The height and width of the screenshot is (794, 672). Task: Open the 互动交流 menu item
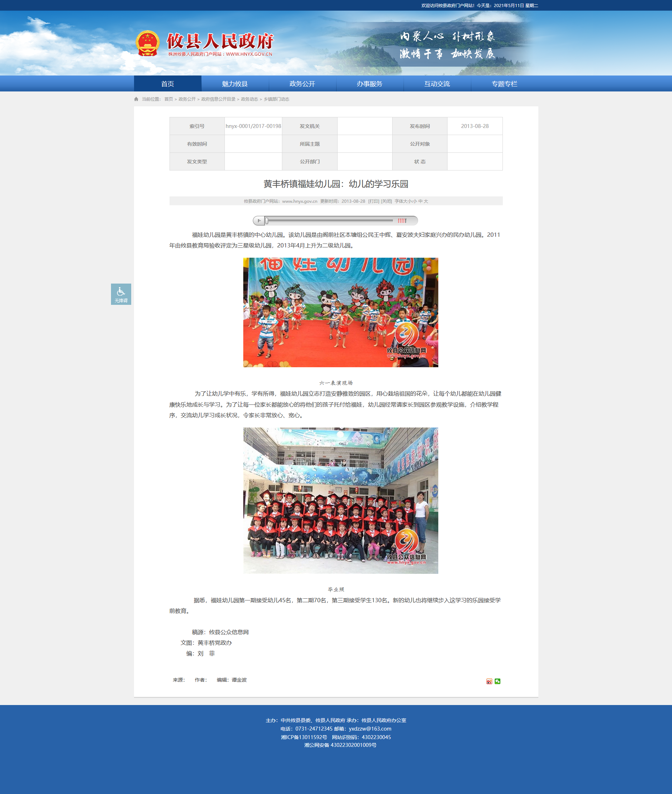pyautogui.click(x=437, y=84)
